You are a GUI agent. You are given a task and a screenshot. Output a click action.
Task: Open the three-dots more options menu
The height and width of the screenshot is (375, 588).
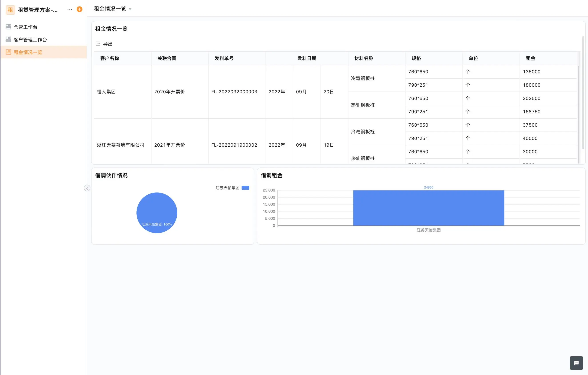pyautogui.click(x=70, y=10)
